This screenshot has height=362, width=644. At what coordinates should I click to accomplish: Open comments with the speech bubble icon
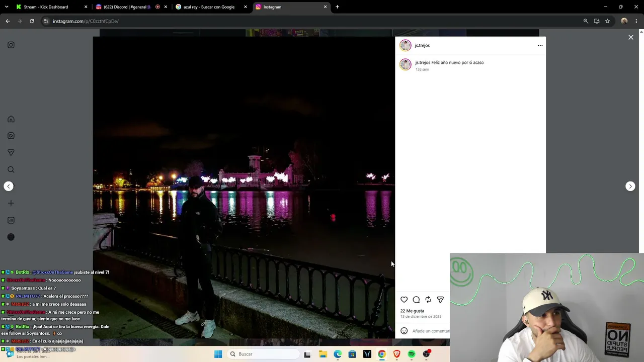416,300
